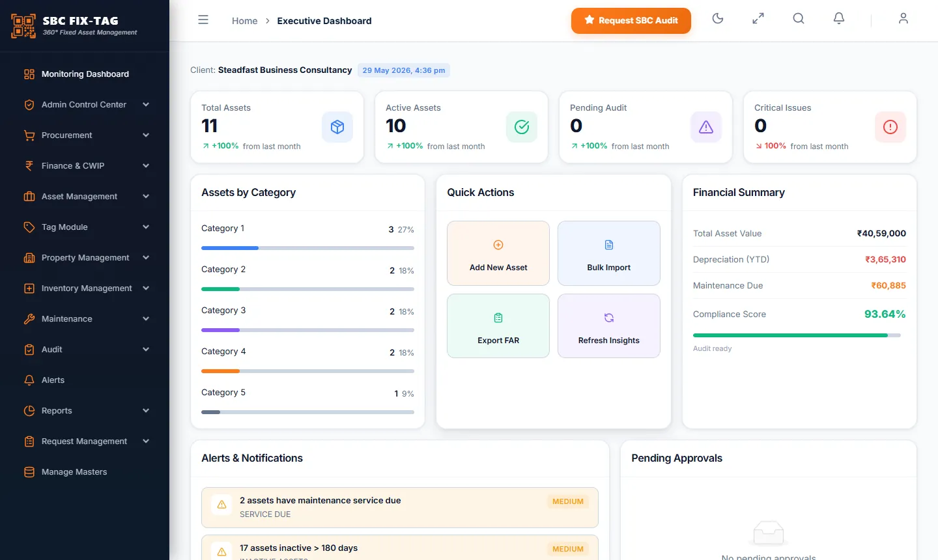Expand the Reports submenu chevron
This screenshot has width=938, height=560.
pyautogui.click(x=146, y=411)
